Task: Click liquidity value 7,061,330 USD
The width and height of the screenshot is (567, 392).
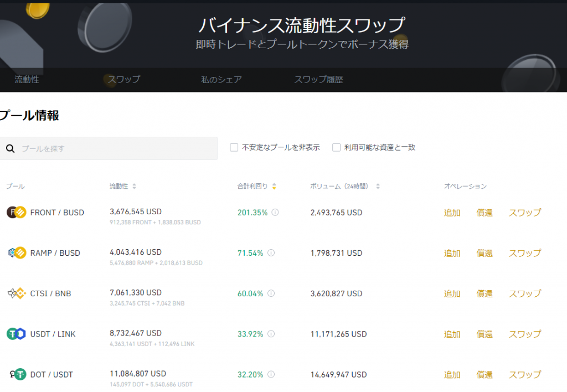Action: coord(136,292)
